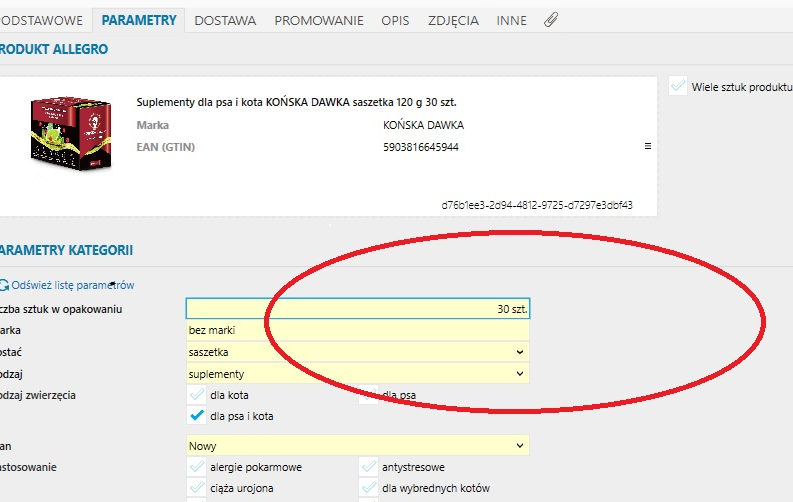Viewport: 793px width, 502px height.
Task: Open the paperclip attachments tab
Action: 551,20
